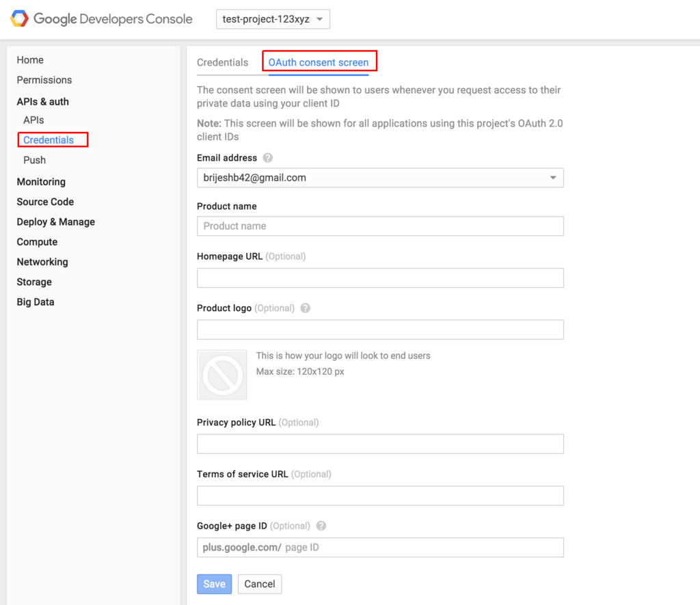Select the Terms of service URL field
Screen dimensions: 700x605
pyautogui.click(x=380, y=496)
